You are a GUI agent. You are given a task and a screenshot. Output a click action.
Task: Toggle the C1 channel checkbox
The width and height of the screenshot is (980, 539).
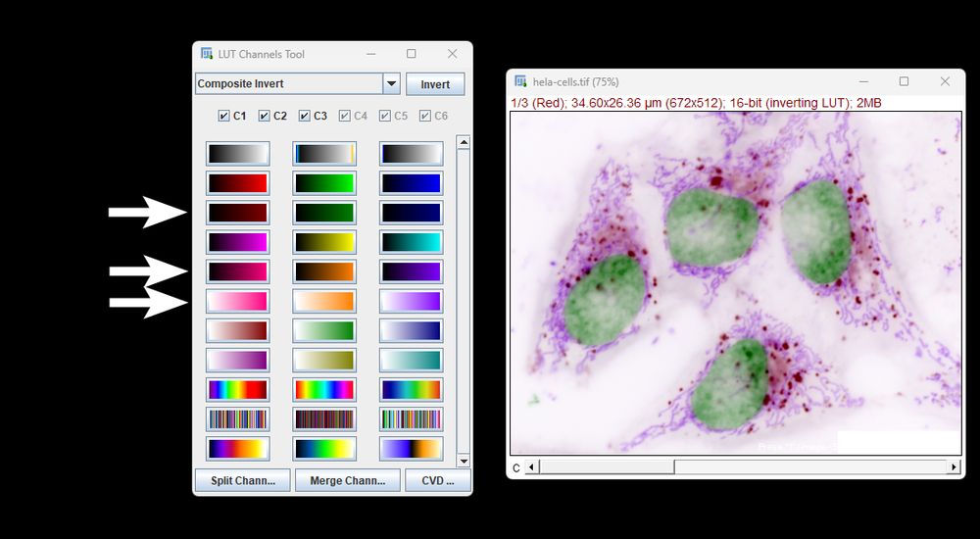coord(223,116)
